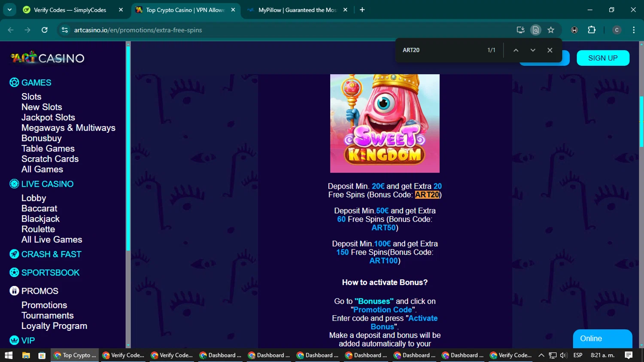Open the Chrome profile avatar C

click(x=617, y=30)
